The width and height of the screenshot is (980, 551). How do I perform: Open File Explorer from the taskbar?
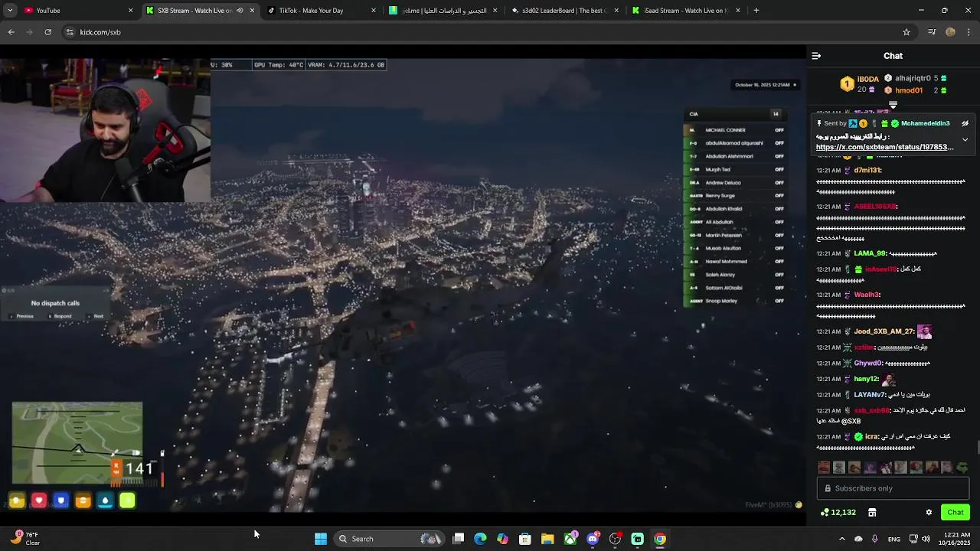pyautogui.click(x=547, y=539)
